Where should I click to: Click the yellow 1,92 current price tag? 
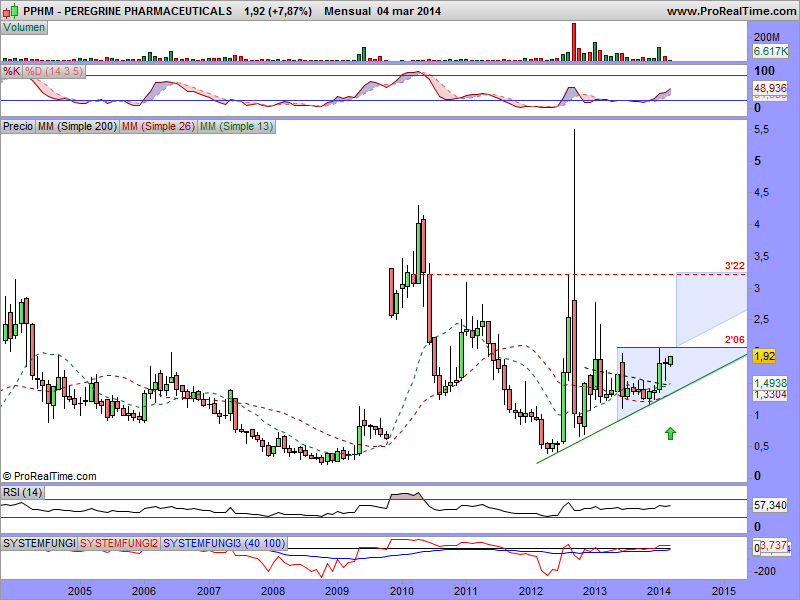point(764,356)
